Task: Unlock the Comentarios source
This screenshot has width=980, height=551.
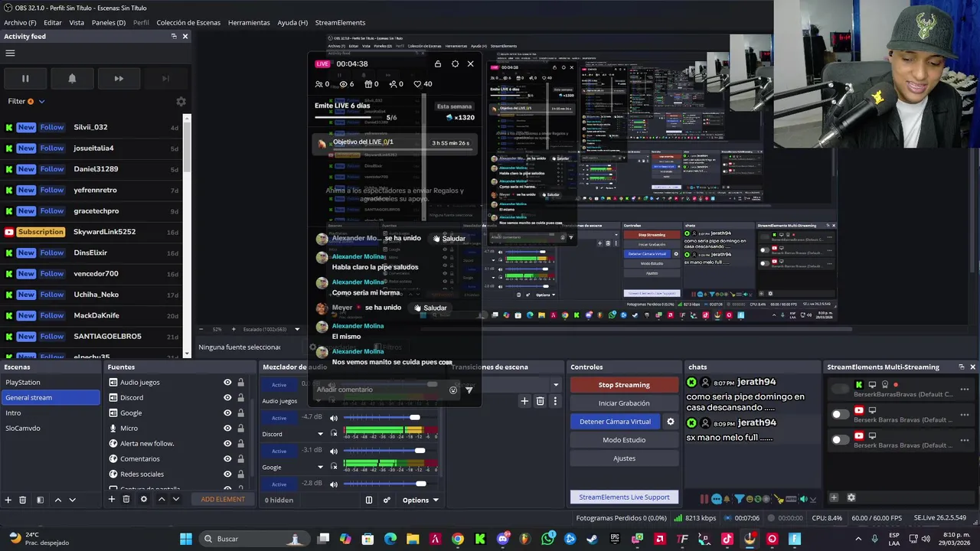Action: 240,459
